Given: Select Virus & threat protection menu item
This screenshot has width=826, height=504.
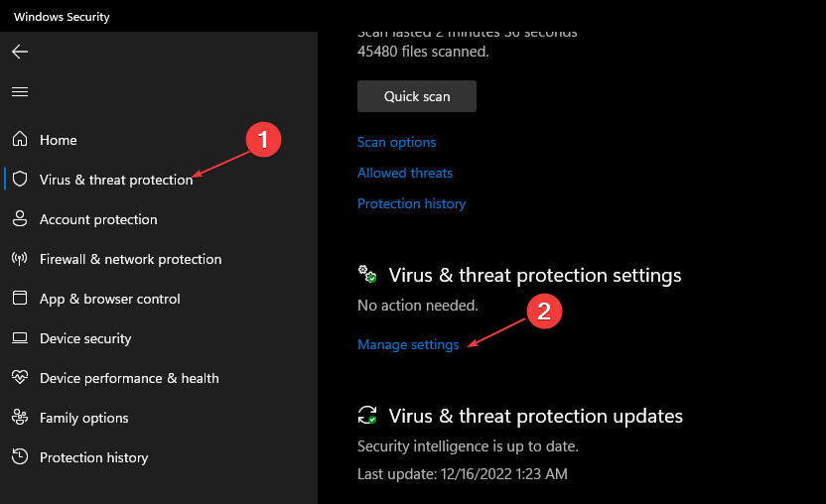Looking at the screenshot, I should click(116, 180).
